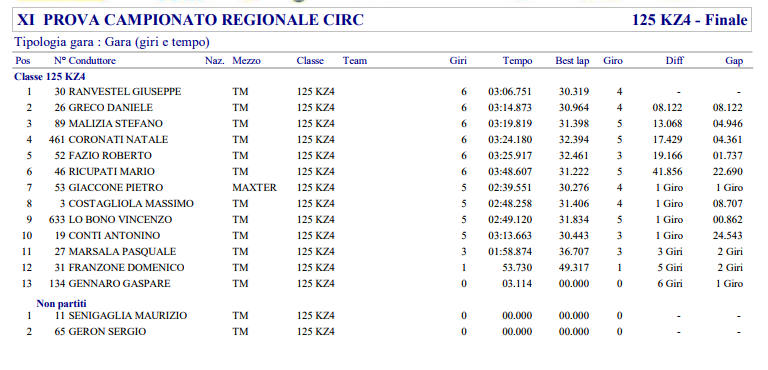768x370 pixels.
Task: Select driver 'GRECO DANIELE'
Action: pos(111,108)
